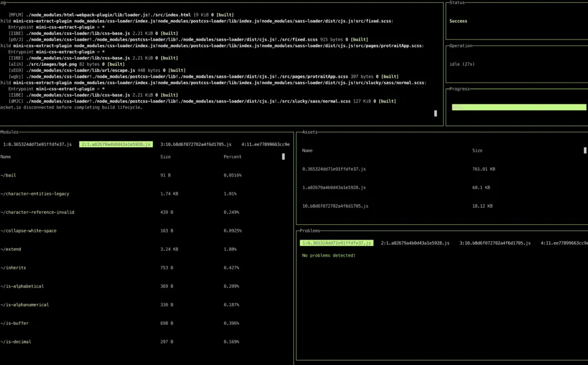The image size is (588, 365).
Task: Click the Modules Name column header
Action: point(6,157)
